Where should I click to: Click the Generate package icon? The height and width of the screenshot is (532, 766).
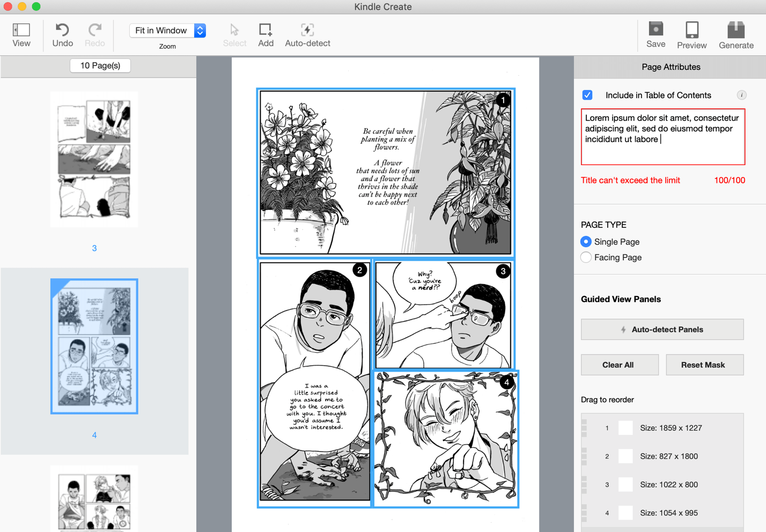[736, 30]
